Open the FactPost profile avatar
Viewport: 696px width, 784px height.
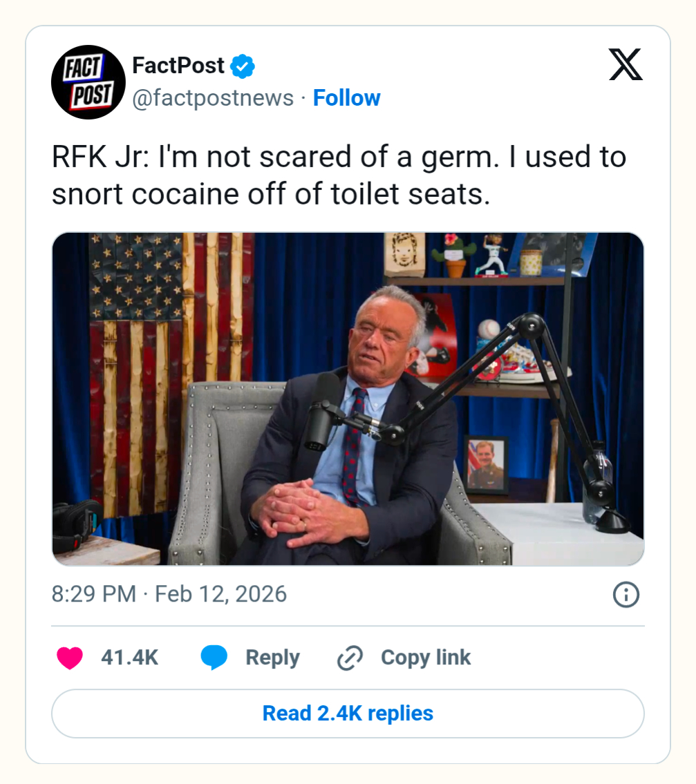tap(88, 82)
